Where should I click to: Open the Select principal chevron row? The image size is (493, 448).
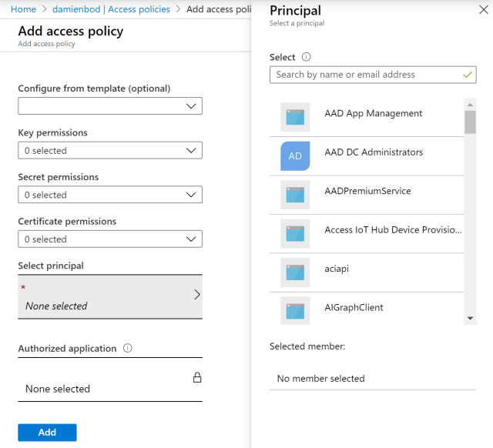(110, 296)
